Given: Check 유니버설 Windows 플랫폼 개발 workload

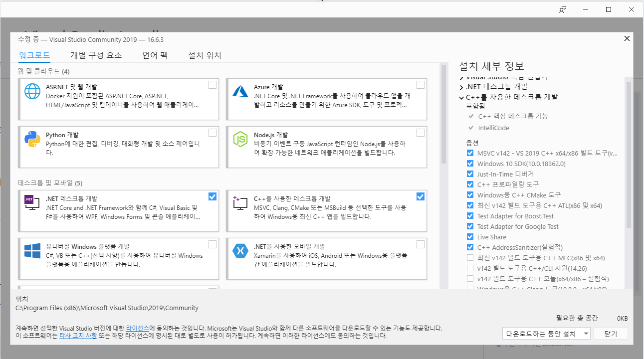Looking at the screenshot, I should (x=213, y=244).
